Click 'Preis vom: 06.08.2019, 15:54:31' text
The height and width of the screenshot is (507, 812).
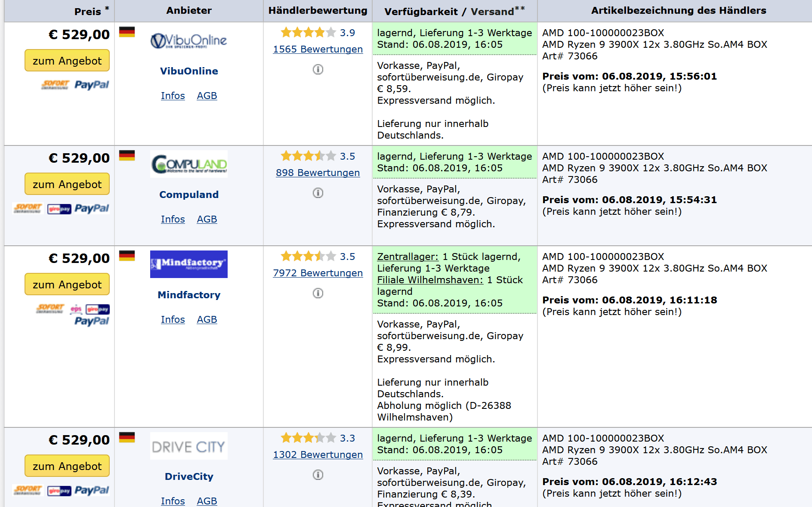(x=630, y=200)
